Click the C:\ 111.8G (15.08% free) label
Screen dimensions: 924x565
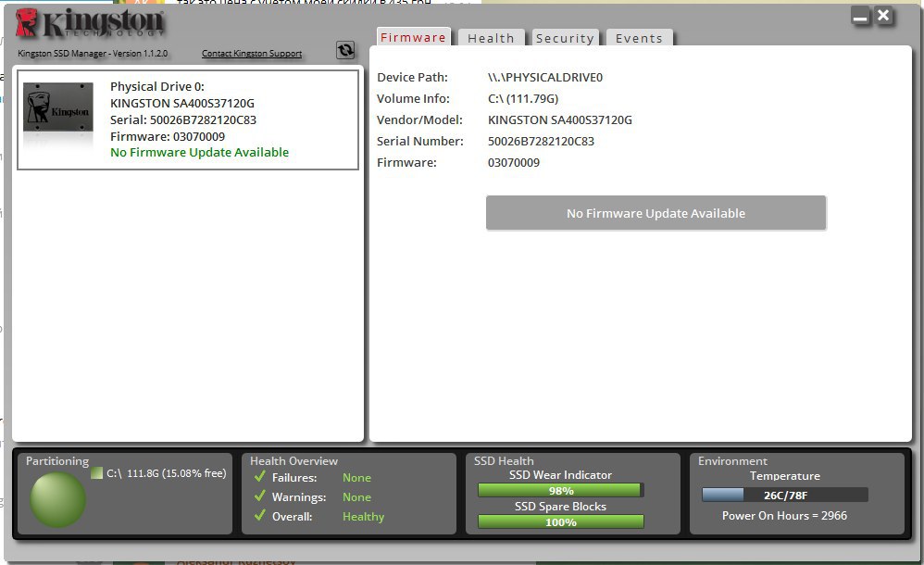[166, 473]
